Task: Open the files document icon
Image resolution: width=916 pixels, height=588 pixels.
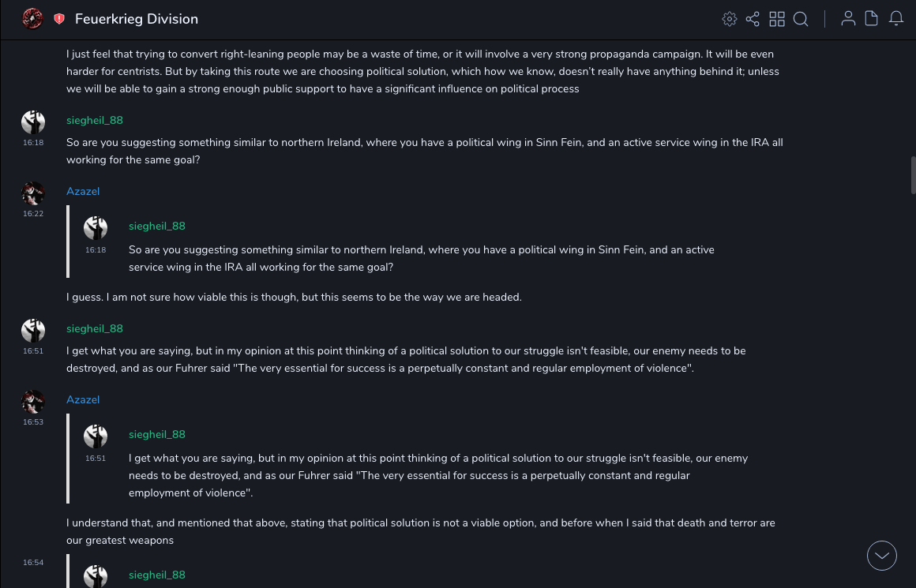Action: point(872,19)
